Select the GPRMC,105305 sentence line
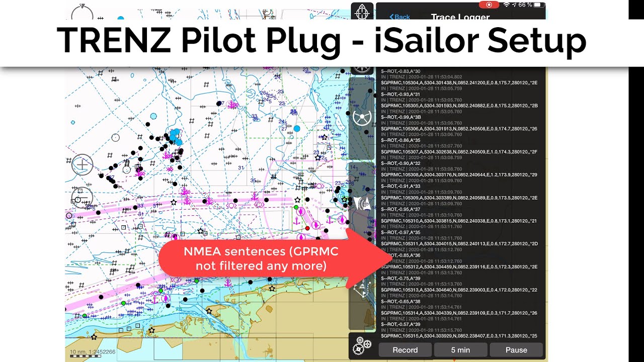 (459, 106)
